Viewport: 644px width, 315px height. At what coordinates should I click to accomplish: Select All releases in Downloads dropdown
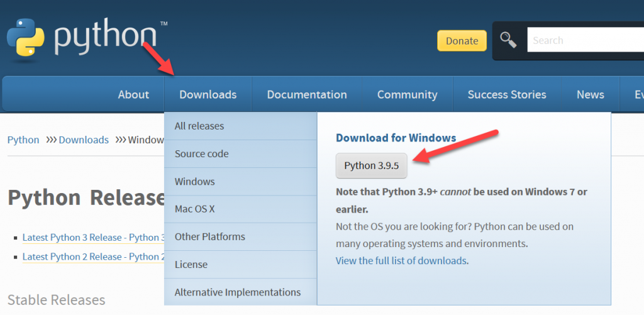199,126
